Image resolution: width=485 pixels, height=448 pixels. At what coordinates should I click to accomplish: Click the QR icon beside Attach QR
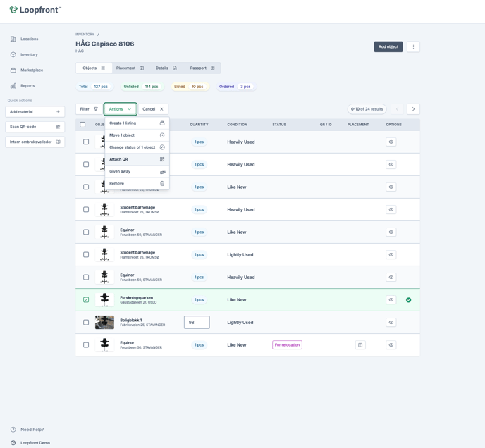162,159
